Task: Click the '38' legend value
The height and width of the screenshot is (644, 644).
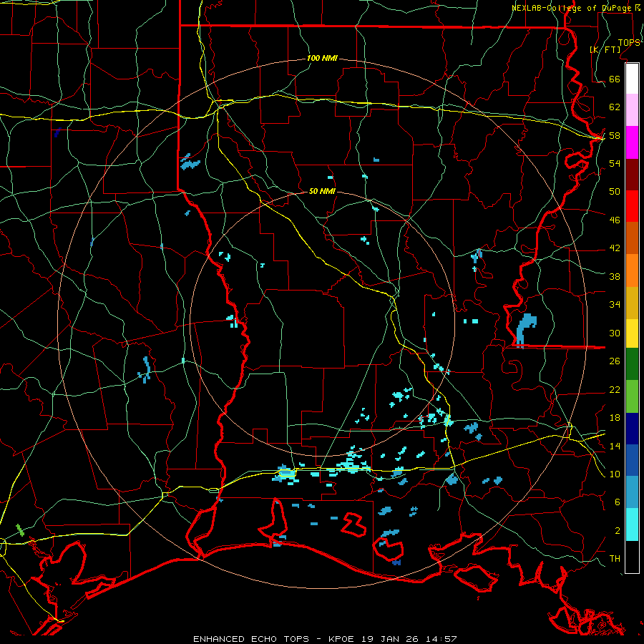Action: click(x=615, y=276)
